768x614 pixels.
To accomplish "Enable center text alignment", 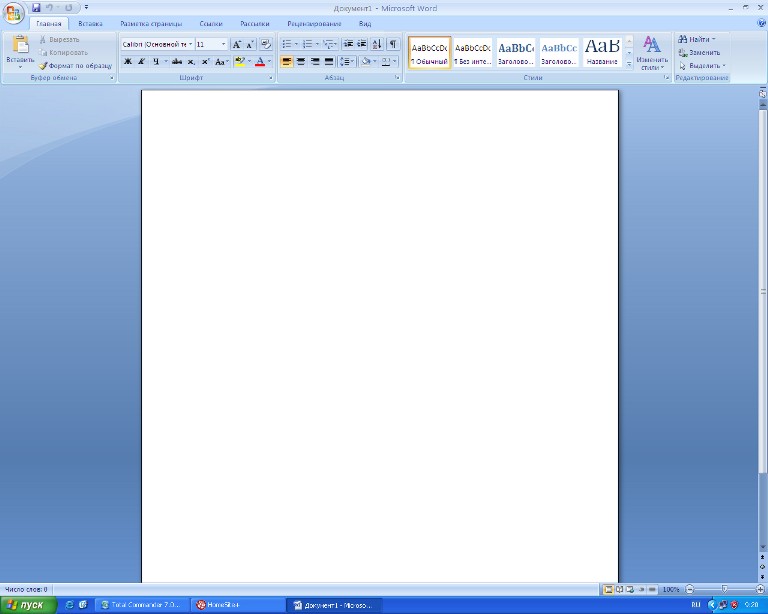I will [301, 61].
